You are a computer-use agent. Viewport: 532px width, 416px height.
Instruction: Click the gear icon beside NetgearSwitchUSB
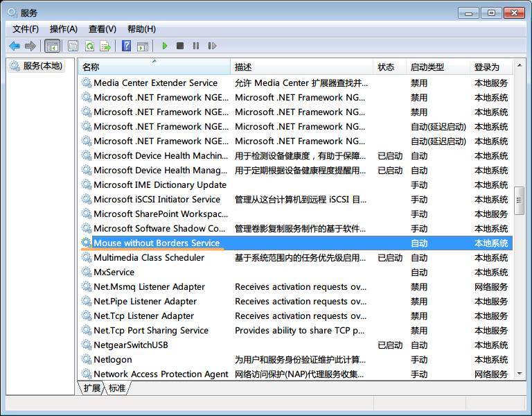tap(87, 345)
